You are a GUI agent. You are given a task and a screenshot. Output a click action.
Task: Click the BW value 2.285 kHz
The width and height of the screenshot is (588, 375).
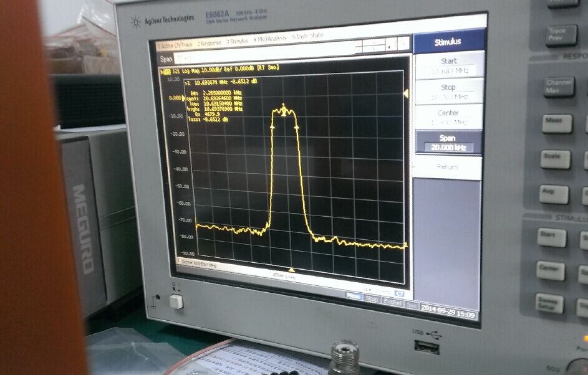coord(222,93)
